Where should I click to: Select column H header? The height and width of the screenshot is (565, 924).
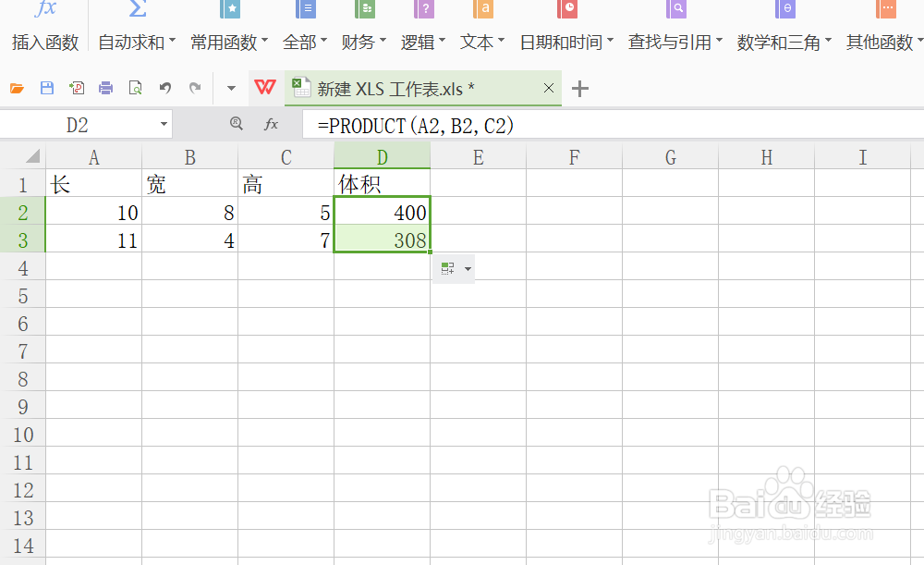coord(766,157)
